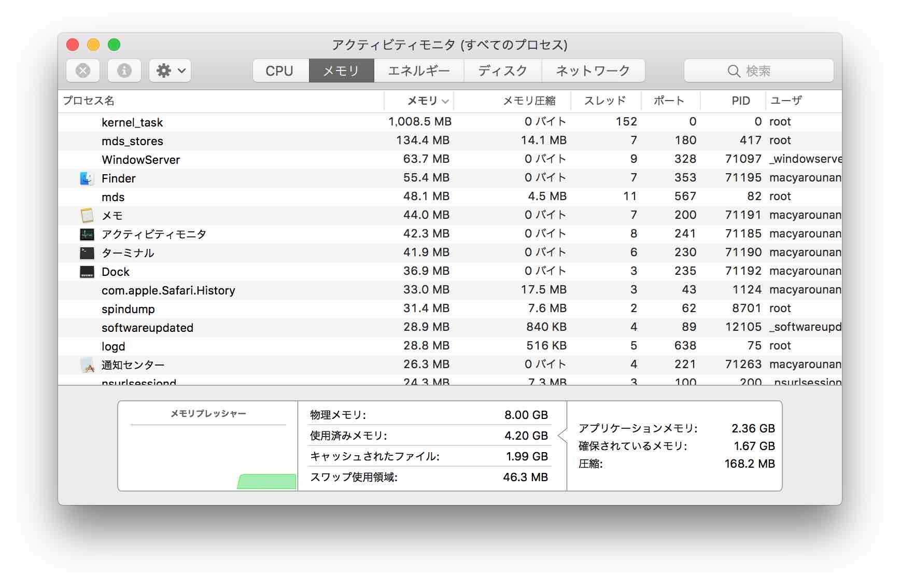Select the kernel_task process row
Image resolution: width=900 pixels, height=588 pixels.
pyautogui.click(x=450, y=122)
